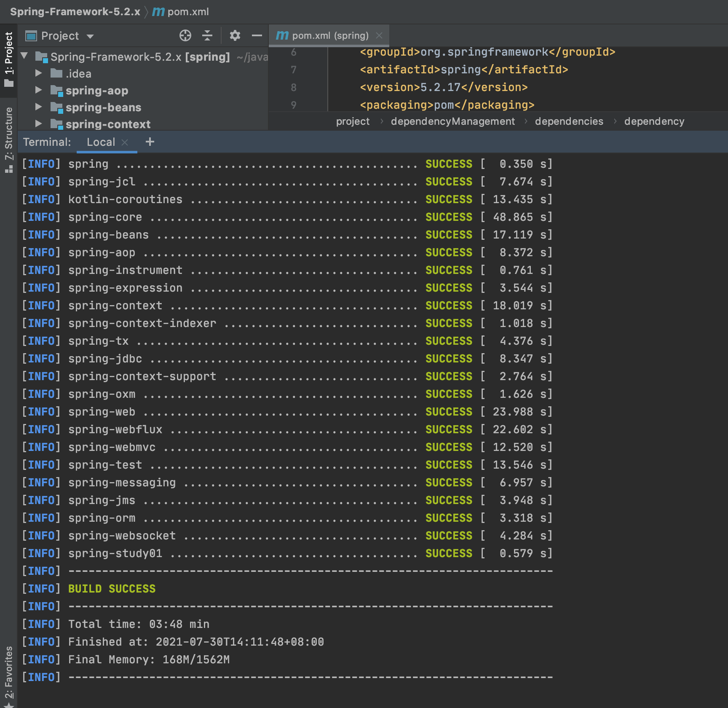Image resolution: width=728 pixels, height=708 pixels.
Task: Select the .idea tree item
Action: (x=78, y=74)
